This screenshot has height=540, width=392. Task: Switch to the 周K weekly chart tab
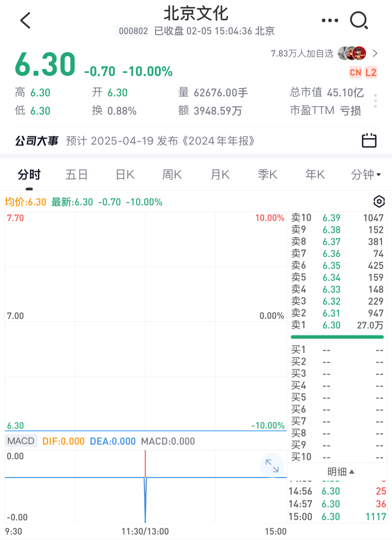click(x=172, y=175)
